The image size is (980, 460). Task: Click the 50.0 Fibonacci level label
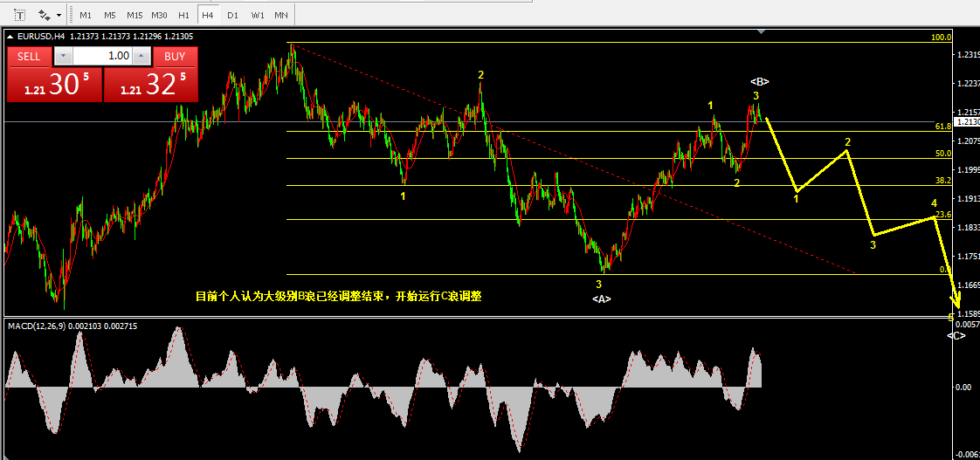click(943, 153)
